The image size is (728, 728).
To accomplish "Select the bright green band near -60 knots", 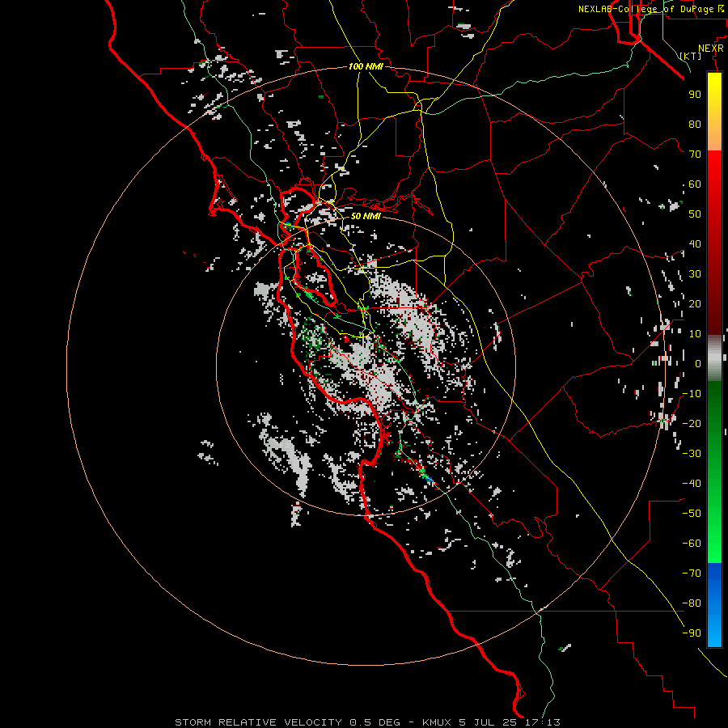I will 714,541.
